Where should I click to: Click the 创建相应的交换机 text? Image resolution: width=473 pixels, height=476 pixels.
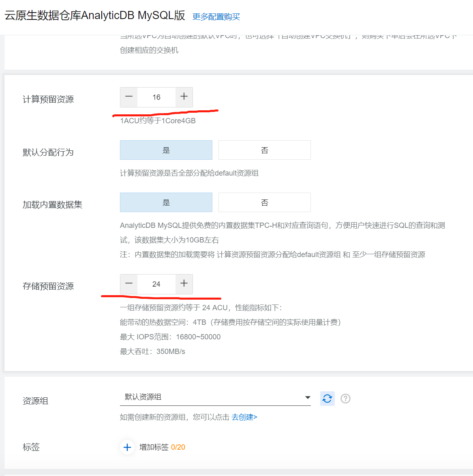(x=149, y=50)
